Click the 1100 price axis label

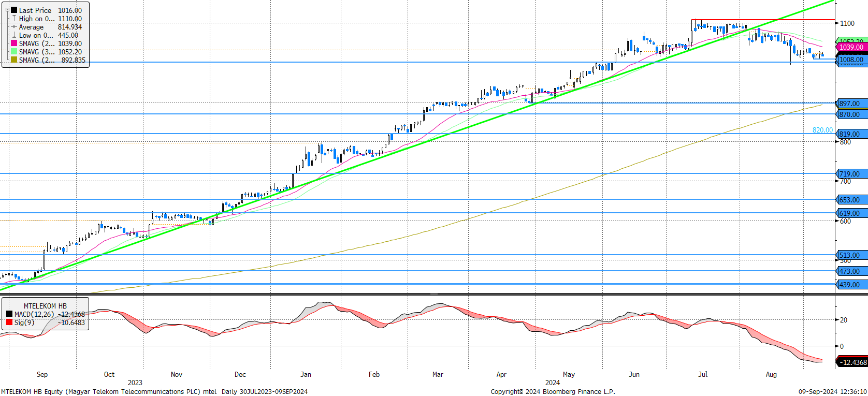(x=847, y=23)
